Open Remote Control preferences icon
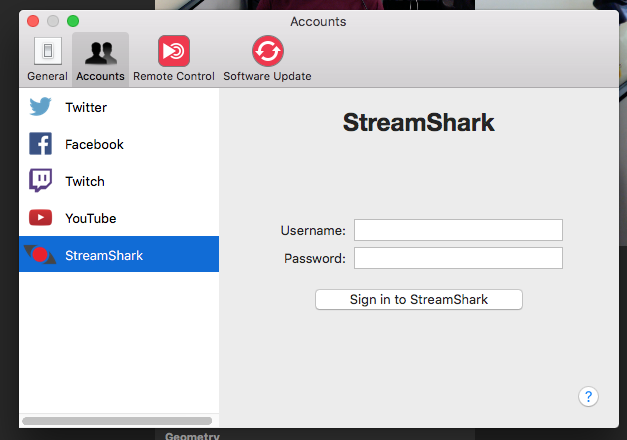 coord(174,51)
